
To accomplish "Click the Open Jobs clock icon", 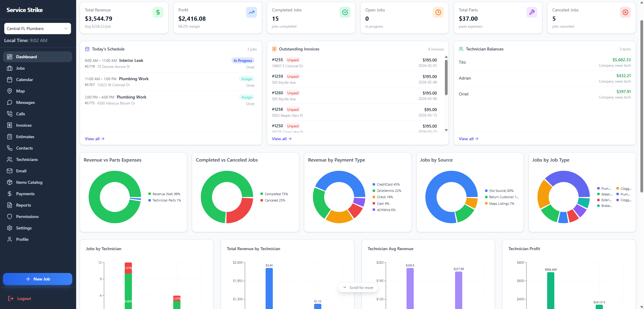I will tap(438, 12).
